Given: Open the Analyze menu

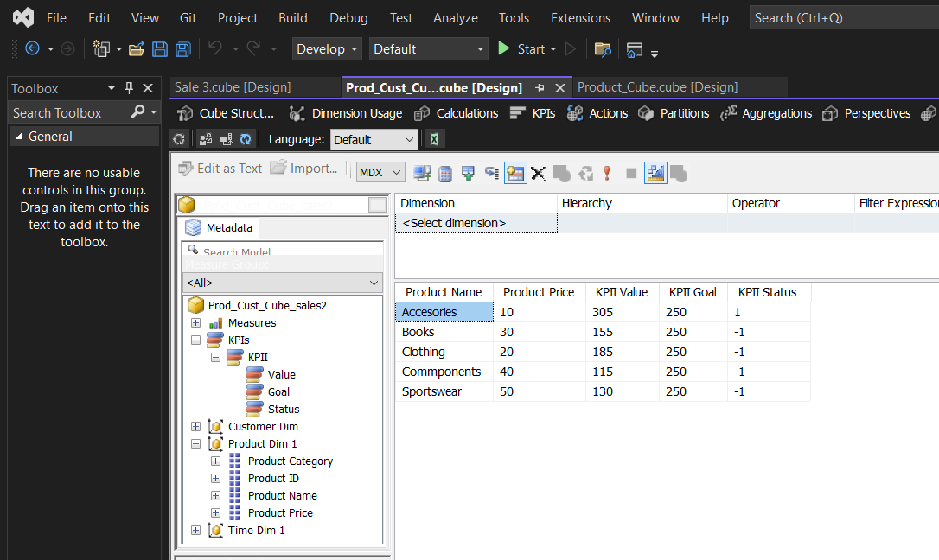Looking at the screenshot, I should pyautogui.click(x=455, y=18).
